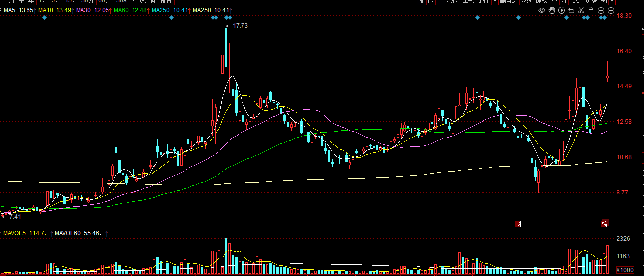Click the blue diamond marker above MA250 label

[x=171, y=18]
